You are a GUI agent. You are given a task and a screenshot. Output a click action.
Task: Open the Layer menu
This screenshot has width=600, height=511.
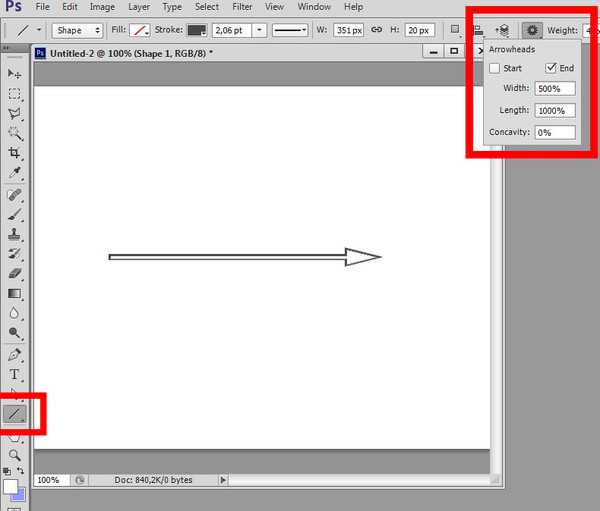tap(139, 7)
